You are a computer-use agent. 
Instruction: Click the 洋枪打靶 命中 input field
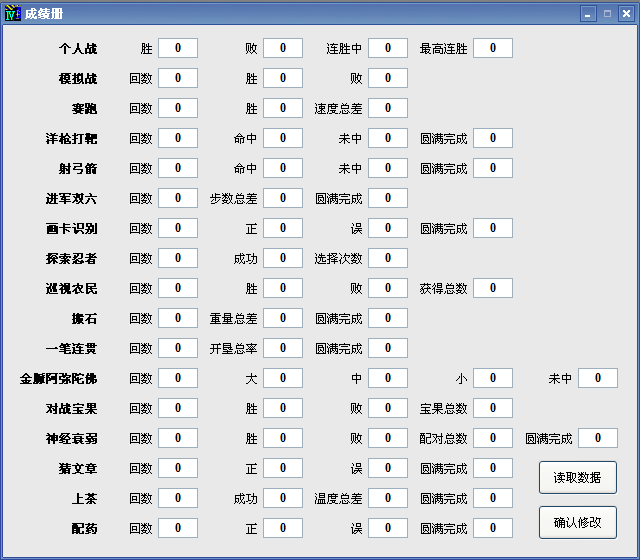click(283, 138)
